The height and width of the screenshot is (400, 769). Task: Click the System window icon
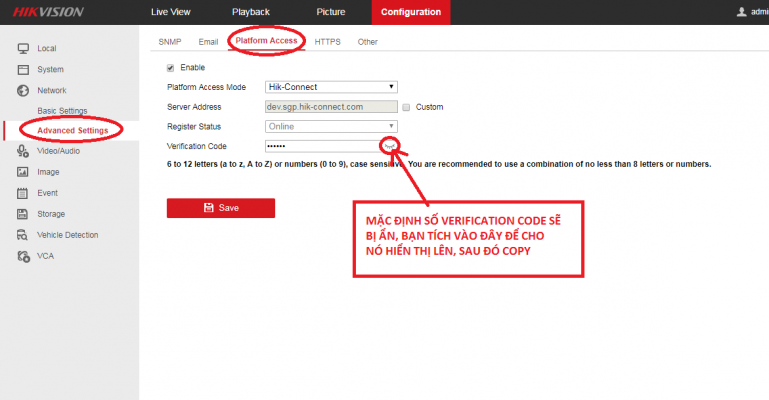coord(23,70)
